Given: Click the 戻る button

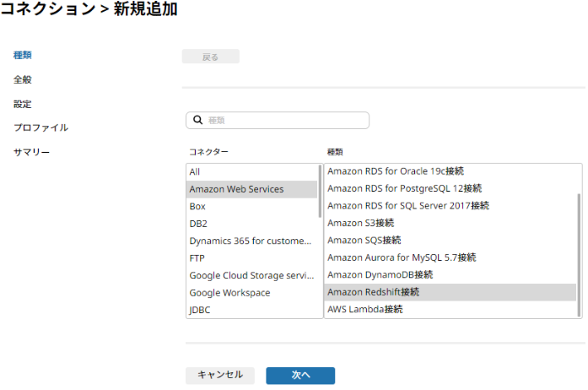Looking at the screenshot, I should (x=211, y=57).
